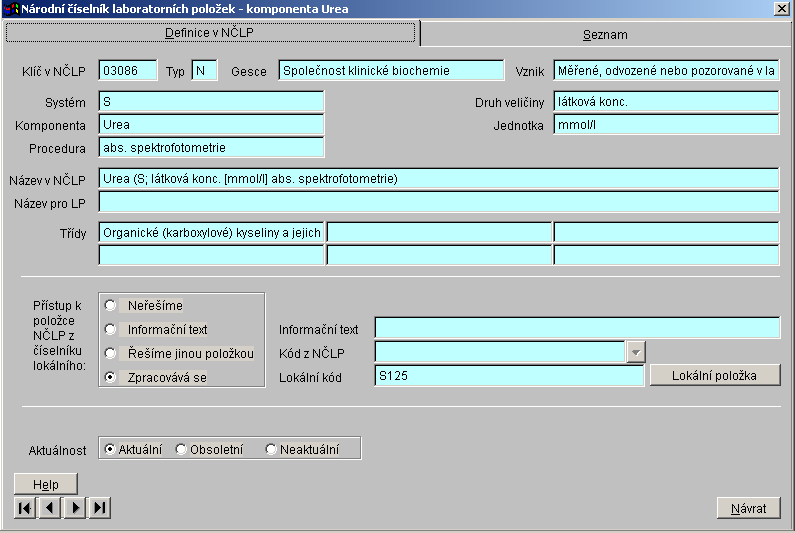Viewport: 795px width, 533px height.
Task: Close the Národní číselník window
Action: pyautogui.click(x=781, y=9)
